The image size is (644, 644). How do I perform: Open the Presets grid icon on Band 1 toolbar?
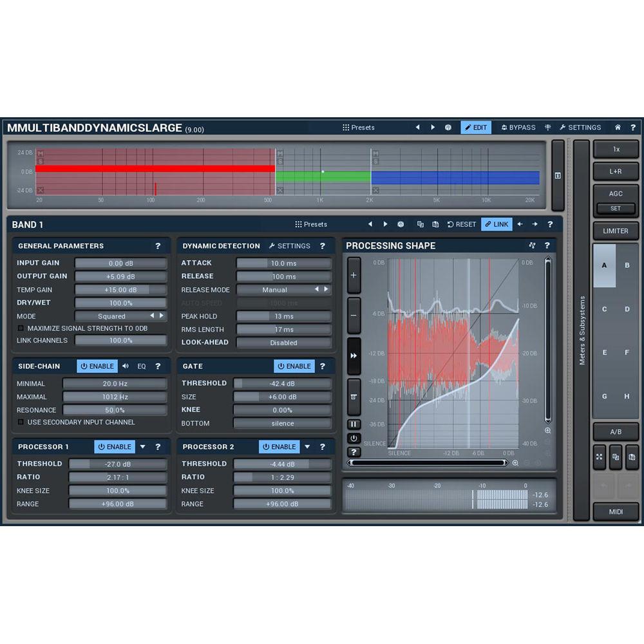(x=298, y=224)
